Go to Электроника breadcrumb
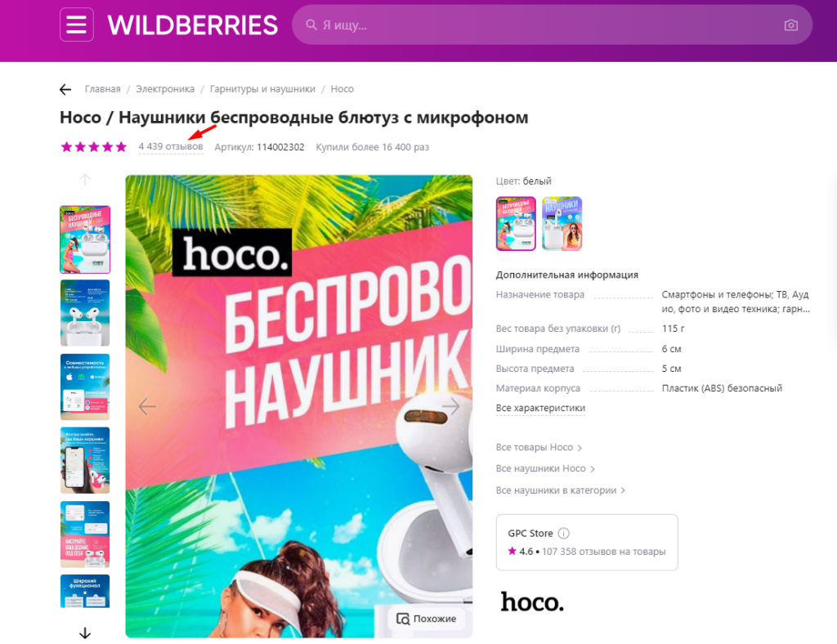This screenshot has height=644, width=837. [165, 89]
